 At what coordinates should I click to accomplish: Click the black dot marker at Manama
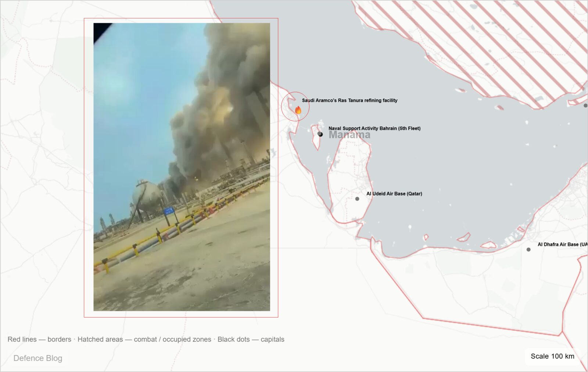tap(320, 134)
